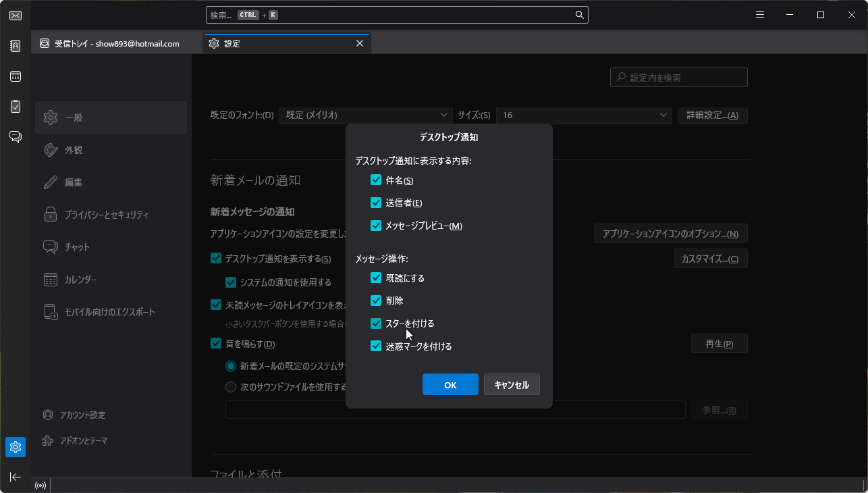Disable the 削除 message action checkbox
This screenshot has height=493, width=868.
[x=376, y=300]
